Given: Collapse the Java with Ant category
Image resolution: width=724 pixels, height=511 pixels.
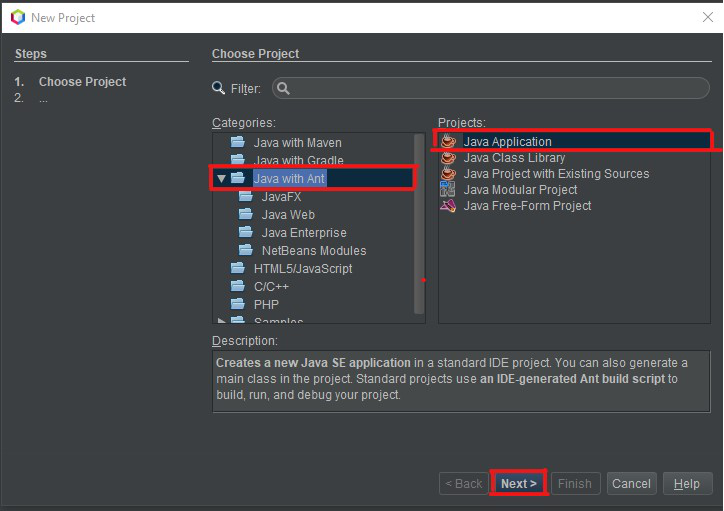Looking at the screenshot, I should pyautogui.click(x=221, y=178).
